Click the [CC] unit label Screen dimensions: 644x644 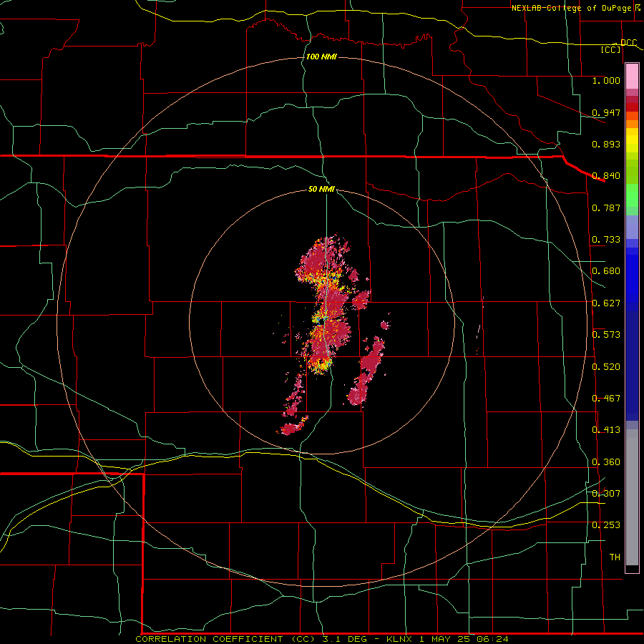[611, 49]
